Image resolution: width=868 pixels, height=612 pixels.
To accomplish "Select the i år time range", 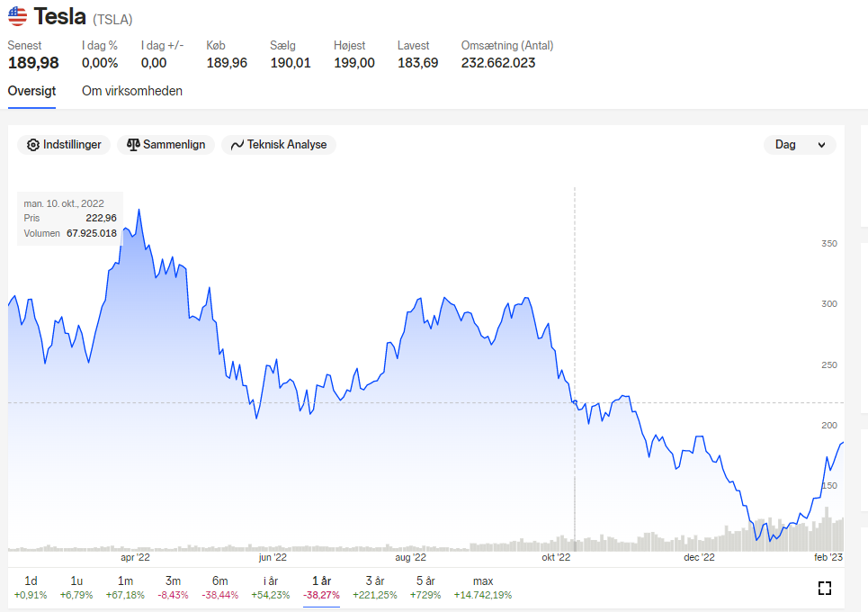I will click(270, 588).
